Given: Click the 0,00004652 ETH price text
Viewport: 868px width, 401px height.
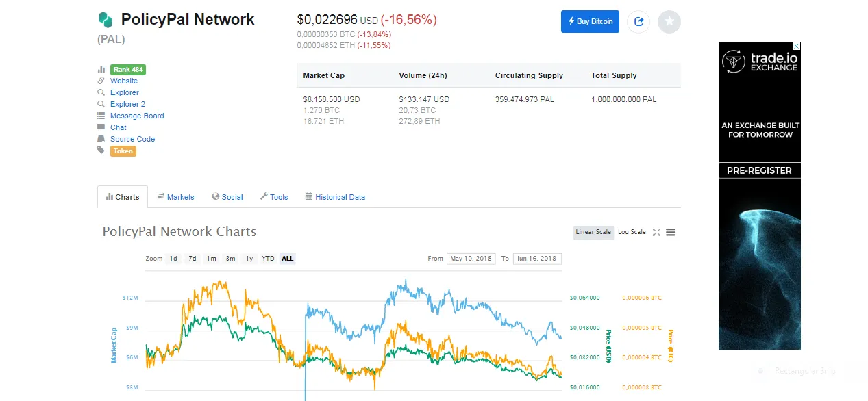Looking at the screenshot, I should (326, 45).
